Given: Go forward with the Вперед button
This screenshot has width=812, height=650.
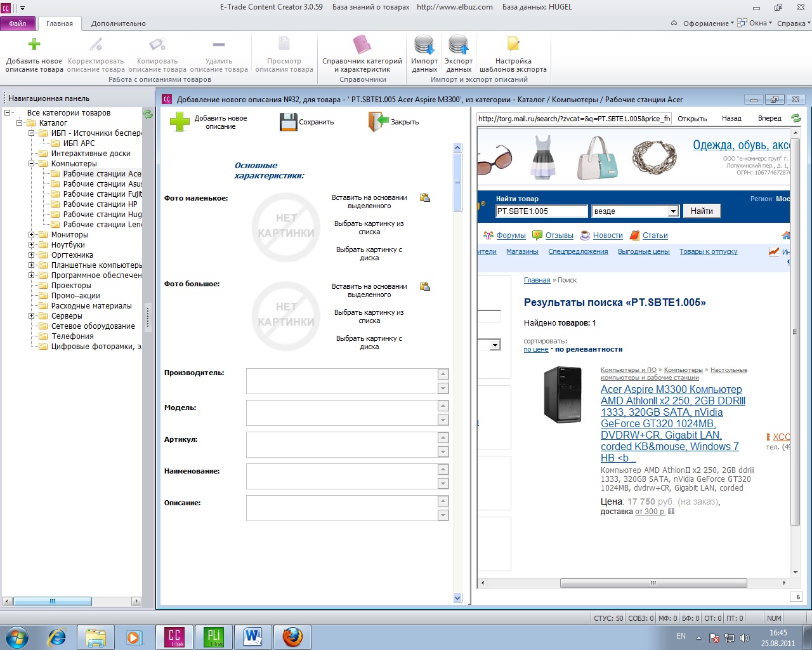Looking at the screenshot, I should point(769,119).
